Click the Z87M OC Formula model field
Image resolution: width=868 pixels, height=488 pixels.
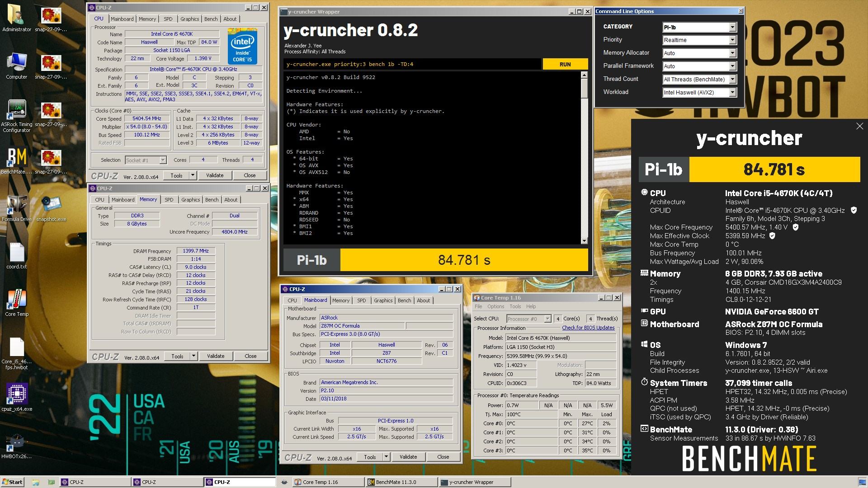(362, 326)
